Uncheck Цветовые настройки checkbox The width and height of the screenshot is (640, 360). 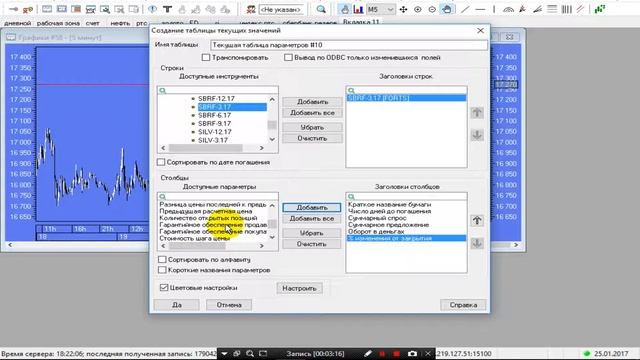click(164, 288)
